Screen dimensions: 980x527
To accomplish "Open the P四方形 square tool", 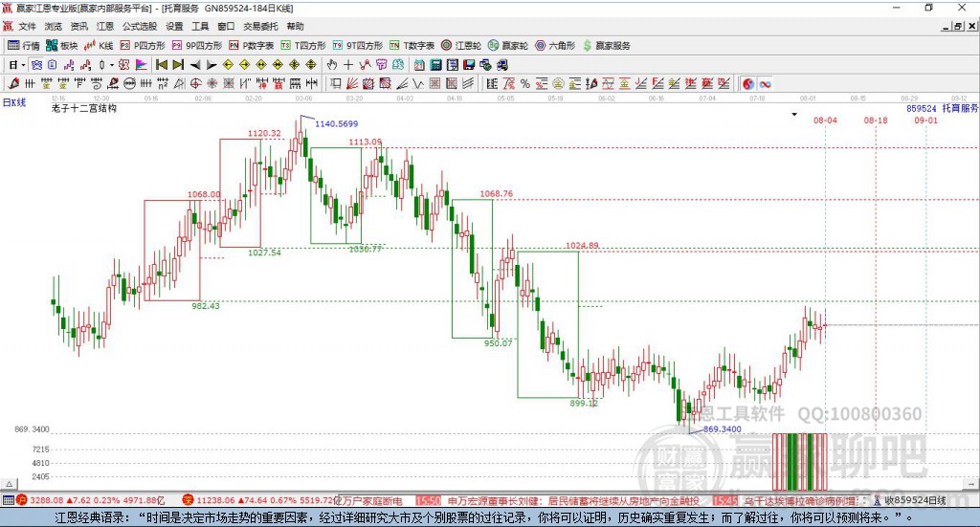I will tap(143, 46).
